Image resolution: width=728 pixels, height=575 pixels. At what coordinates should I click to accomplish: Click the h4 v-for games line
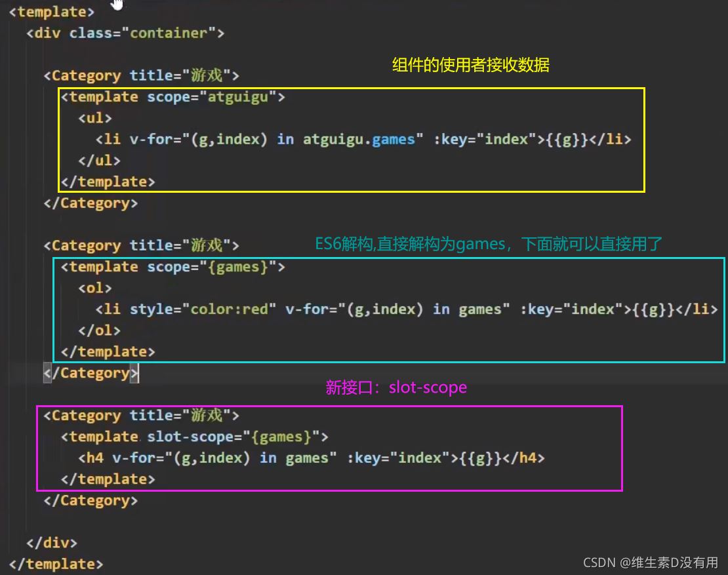pos(311,458)
